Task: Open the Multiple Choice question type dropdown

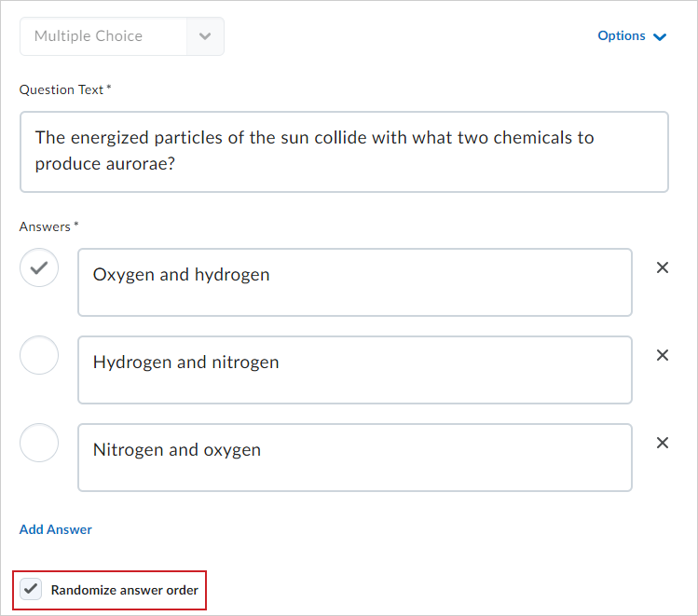Action: pyautogui.click(x=122, y=36)
